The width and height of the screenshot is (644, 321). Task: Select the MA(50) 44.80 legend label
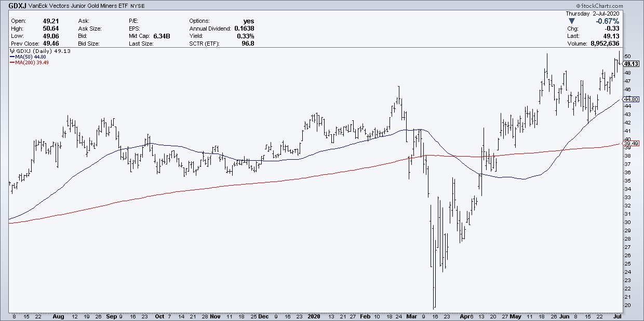pyautogui.click(x=32, y=57)
